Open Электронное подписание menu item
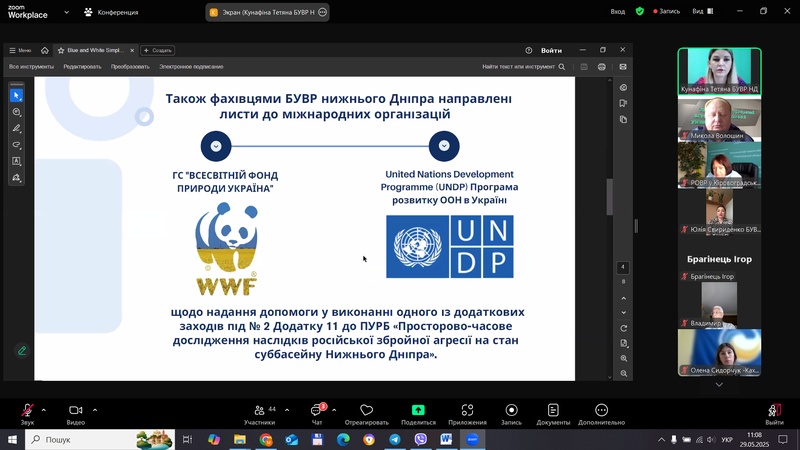Screen dimensions: 800x450 pyautogui.click(x=191, y=67)
